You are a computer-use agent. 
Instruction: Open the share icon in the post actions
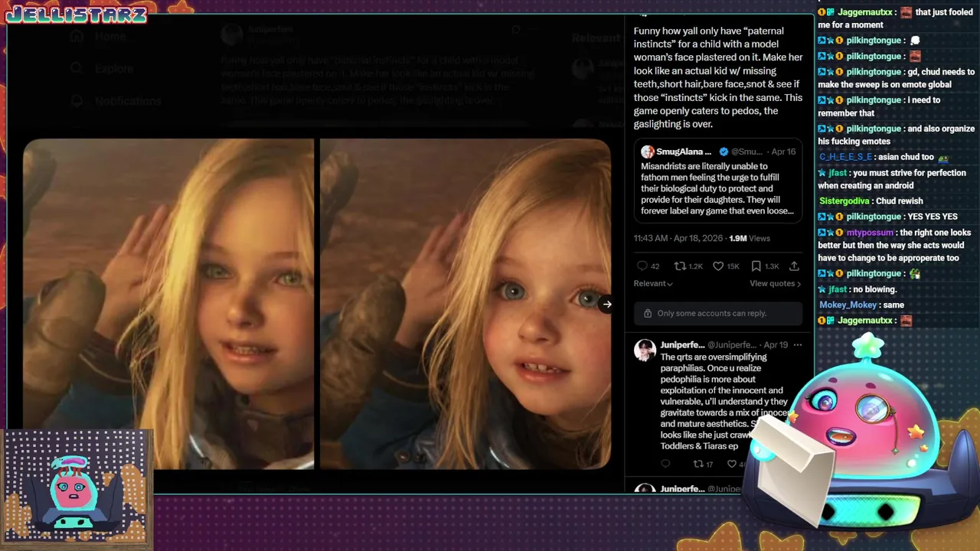(x=794, y=266)
